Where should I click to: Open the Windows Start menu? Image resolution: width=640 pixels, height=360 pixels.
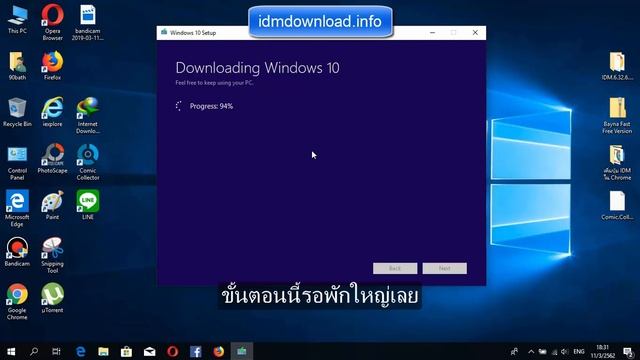(11, 351)
